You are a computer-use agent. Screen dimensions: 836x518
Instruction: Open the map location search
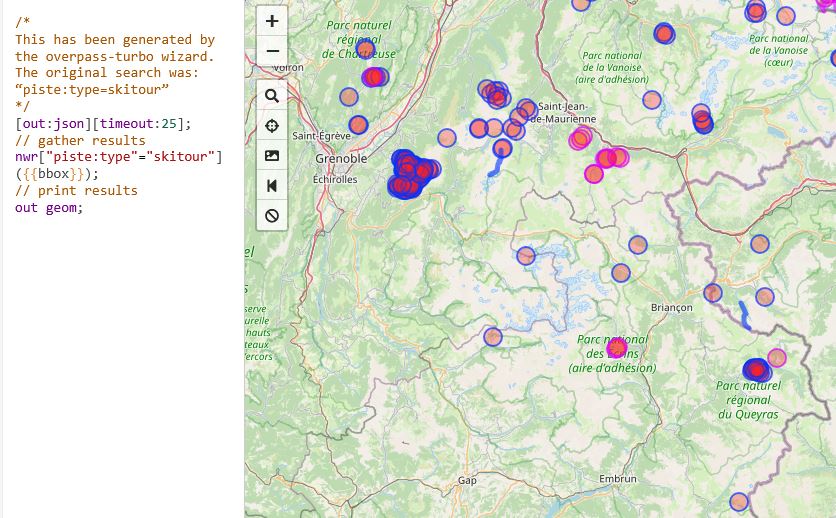pos(272,96)
